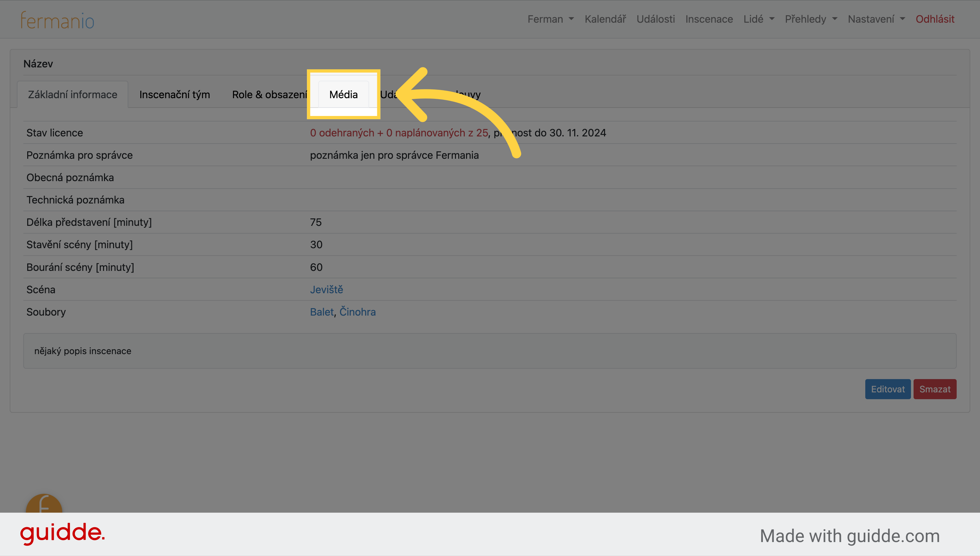Switch to the Inscenační tým tab
This screenshot has height=556, width=980.
[175, 94]
